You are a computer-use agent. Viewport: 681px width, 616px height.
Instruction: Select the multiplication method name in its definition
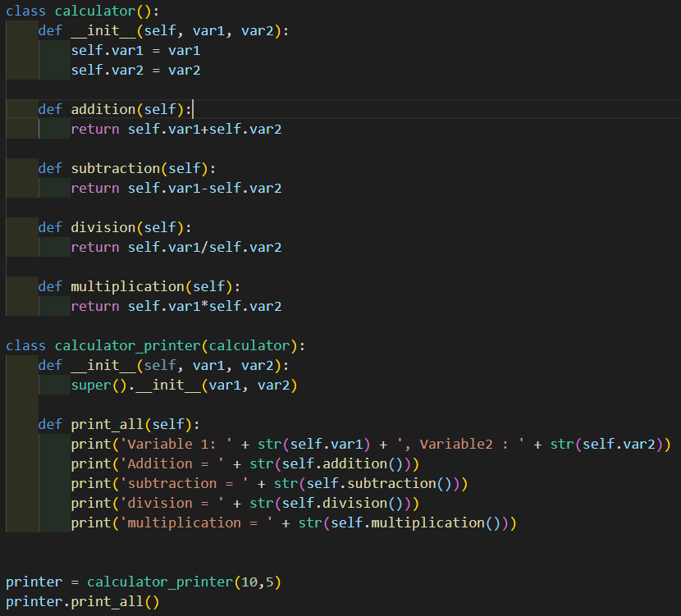127,286
